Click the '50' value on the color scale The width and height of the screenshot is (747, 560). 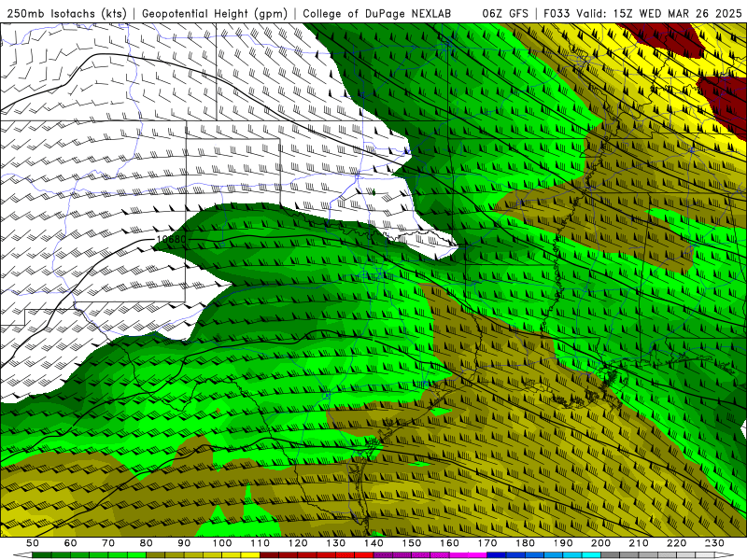33,543
